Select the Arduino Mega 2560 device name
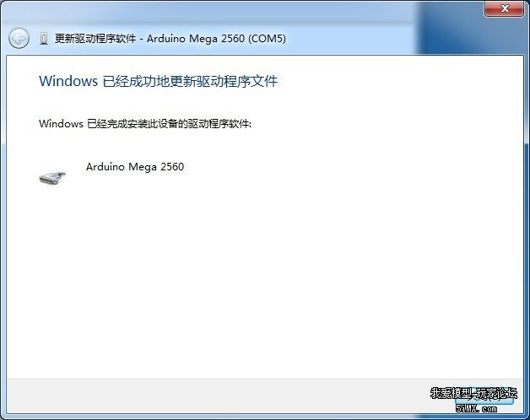 (135, 167)
